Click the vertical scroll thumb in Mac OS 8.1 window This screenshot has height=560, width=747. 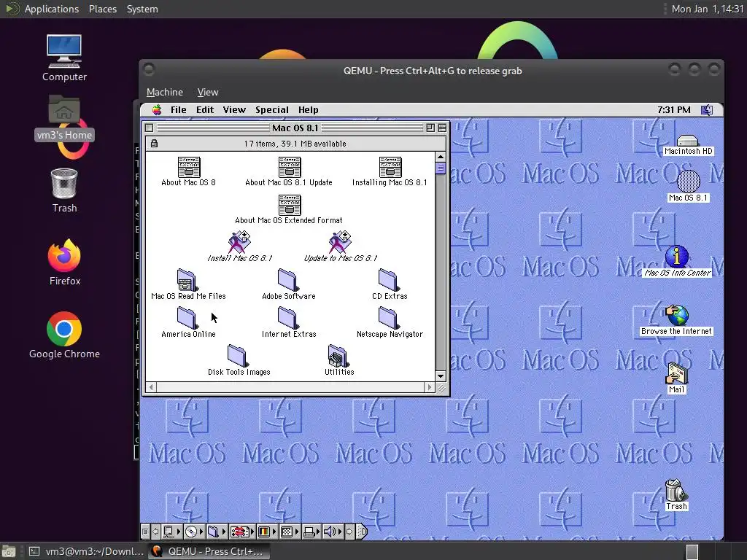pos(440,168)
